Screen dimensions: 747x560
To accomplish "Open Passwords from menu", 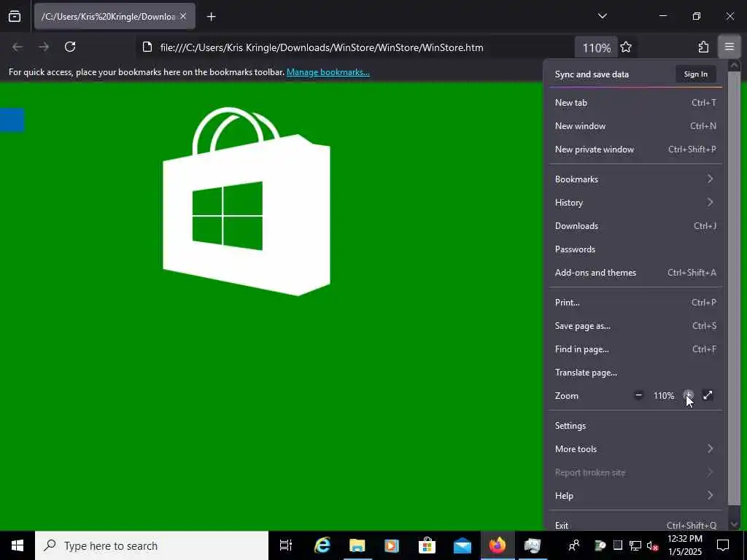I will tap(635, 249).
